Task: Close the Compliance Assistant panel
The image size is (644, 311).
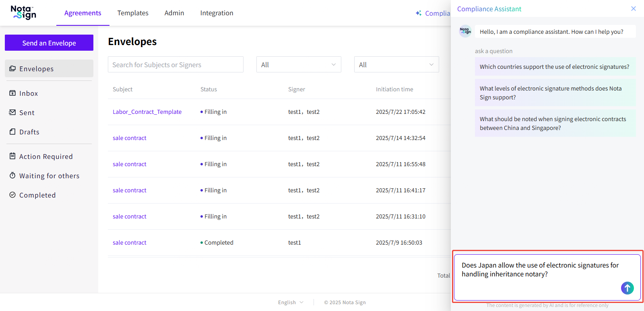Action: coord(633,8)
